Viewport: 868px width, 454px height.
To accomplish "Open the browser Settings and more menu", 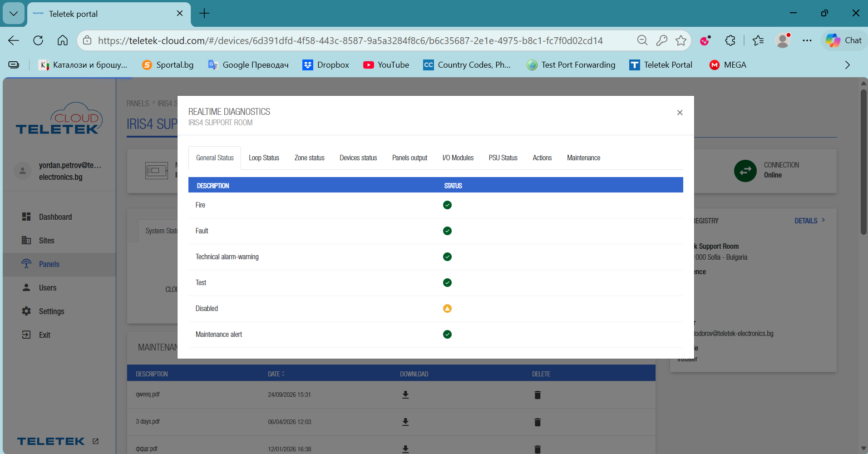I will (x=807, y=41).
